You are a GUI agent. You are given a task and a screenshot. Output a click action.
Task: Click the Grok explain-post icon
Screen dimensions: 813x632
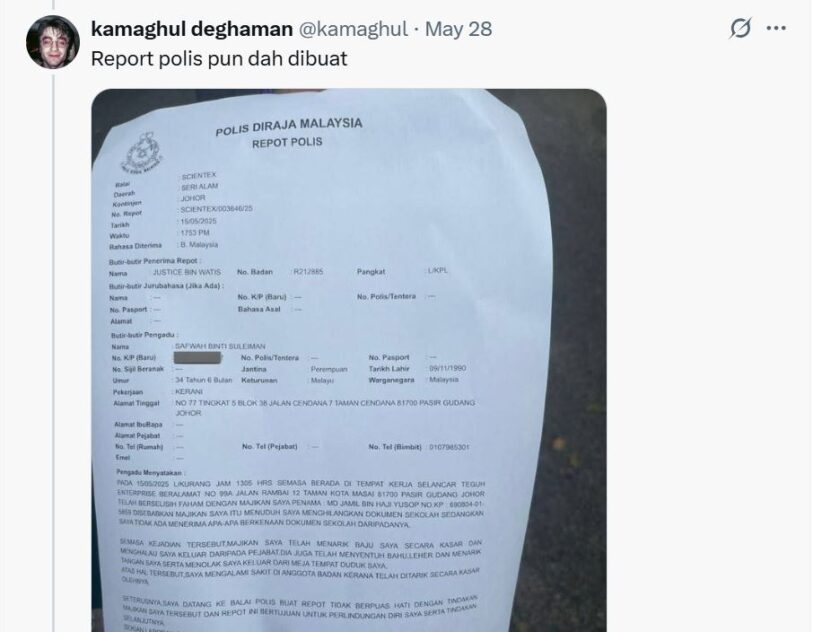pos(740,28)
